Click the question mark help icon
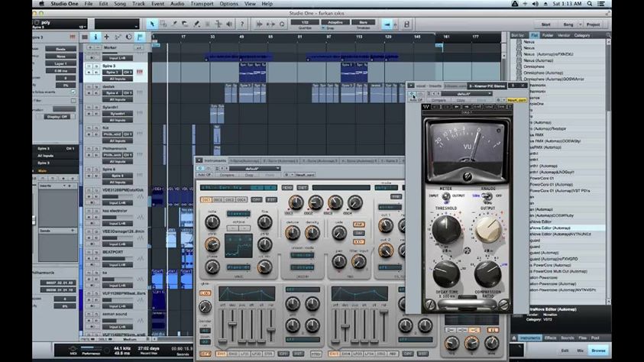Viewport: 644px width, 362px height. coord(242,24)
